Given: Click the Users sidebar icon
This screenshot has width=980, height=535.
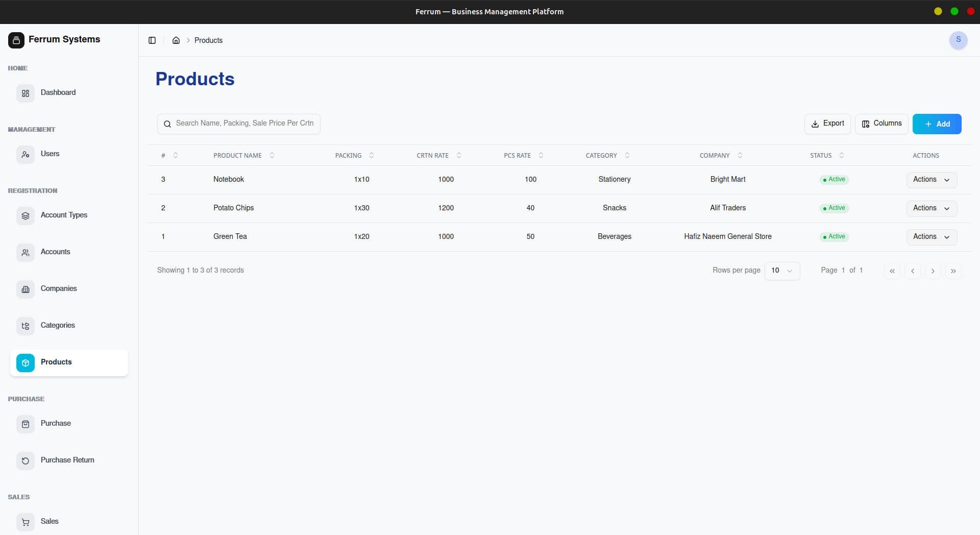Looking at the screenshot, I should tap(26, 155).
